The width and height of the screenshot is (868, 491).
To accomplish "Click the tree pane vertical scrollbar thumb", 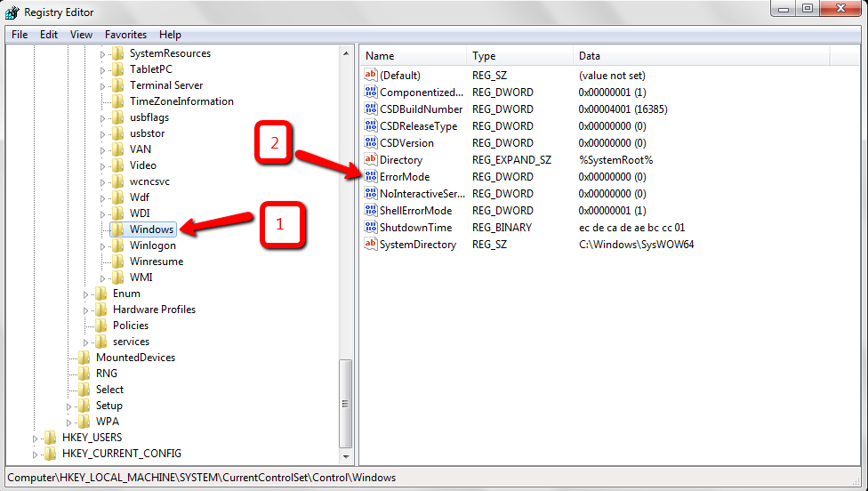I will click(x=346, y=404).
